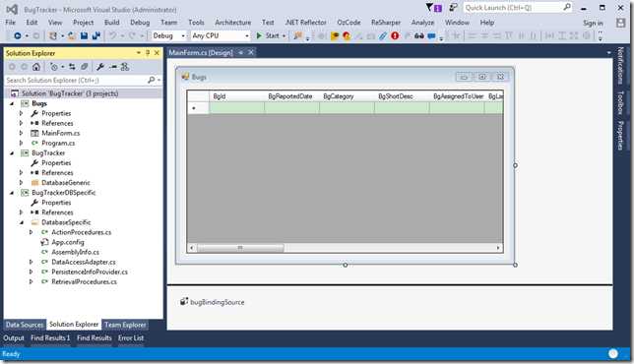The width and height of the screenshot is (634, 364).
Task: Open the Output panel tab
Action: pyautogui.click(x=14, y=337)
